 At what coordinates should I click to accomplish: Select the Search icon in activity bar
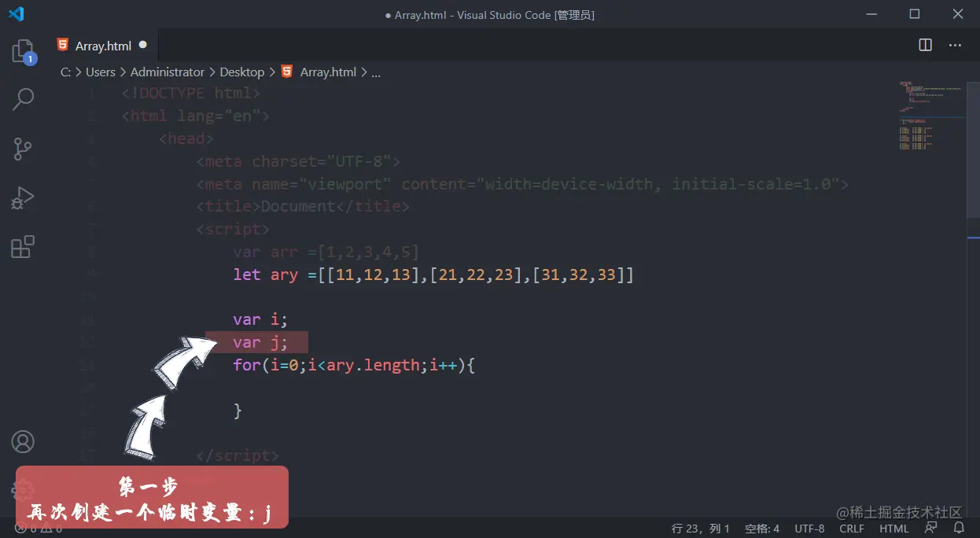tap(23, 99)
